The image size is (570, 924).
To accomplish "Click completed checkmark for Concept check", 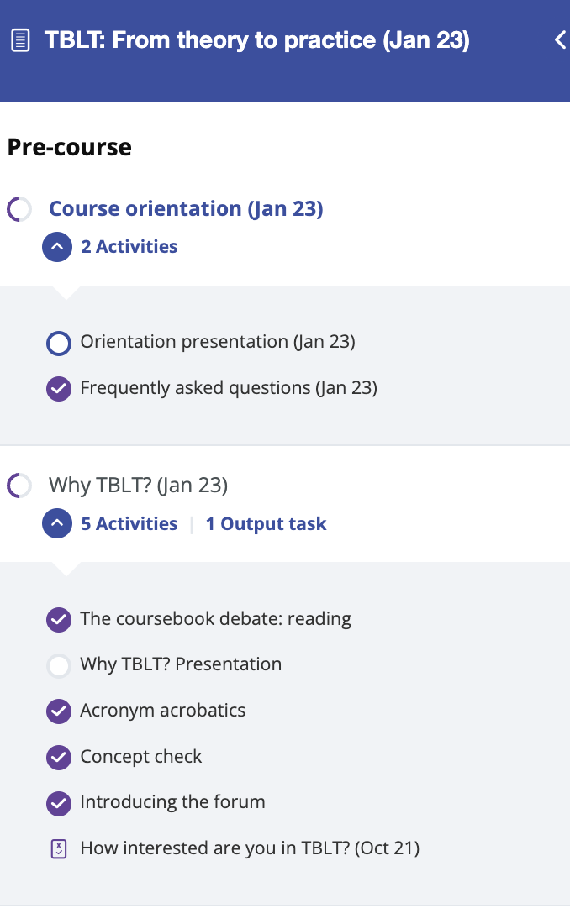I will click(x=59, y=757).
